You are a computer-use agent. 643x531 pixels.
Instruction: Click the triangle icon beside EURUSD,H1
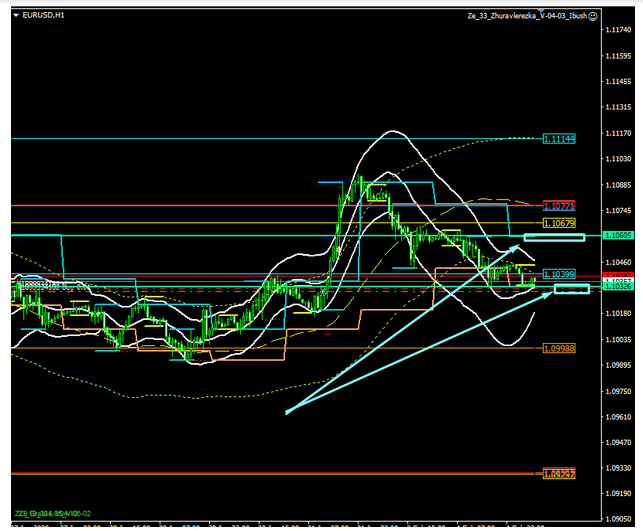[x=15, y=16]
